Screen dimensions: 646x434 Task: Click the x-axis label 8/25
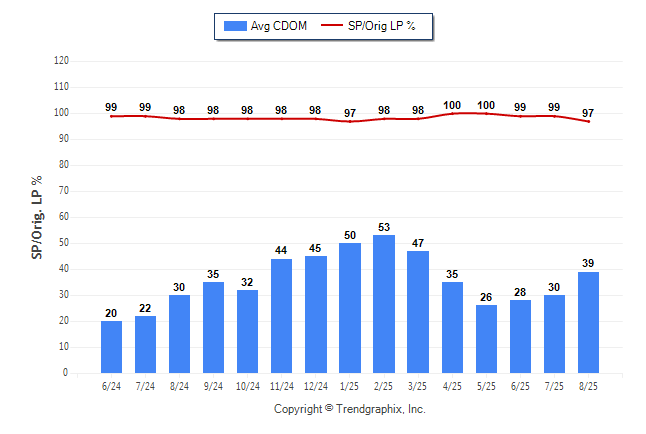tap(588, 387)
